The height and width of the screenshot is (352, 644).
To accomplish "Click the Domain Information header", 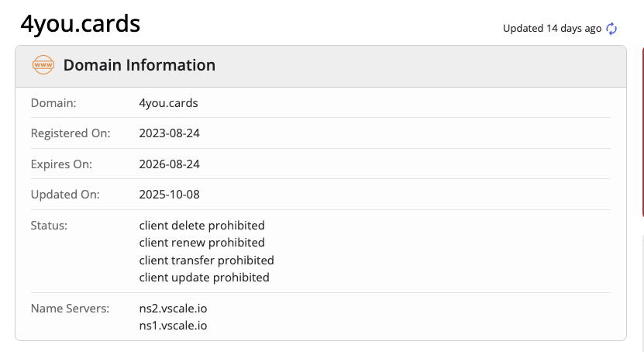I will [x=139, y=65].
